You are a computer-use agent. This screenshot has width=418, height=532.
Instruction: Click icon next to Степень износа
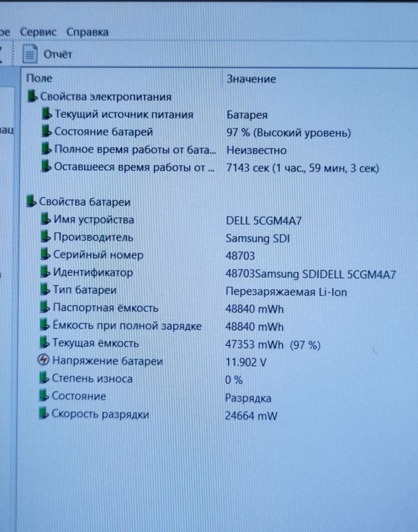44,378
